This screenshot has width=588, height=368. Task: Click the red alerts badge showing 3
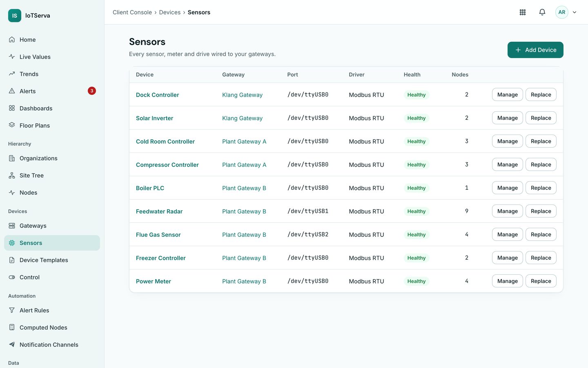92,91
